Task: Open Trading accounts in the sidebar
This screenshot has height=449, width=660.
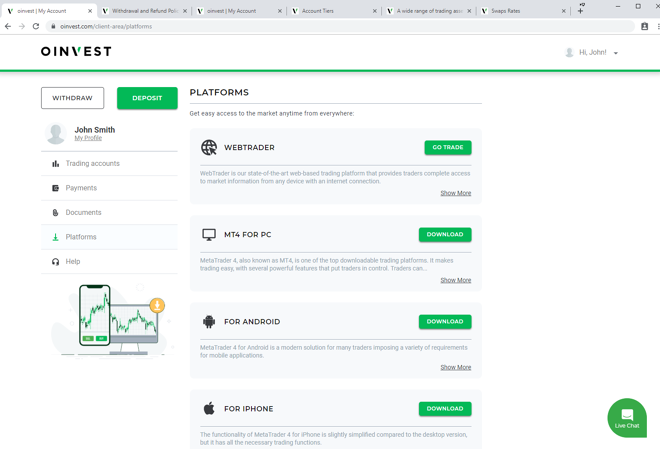Action: pyautogui.click(x=109, y=164)
